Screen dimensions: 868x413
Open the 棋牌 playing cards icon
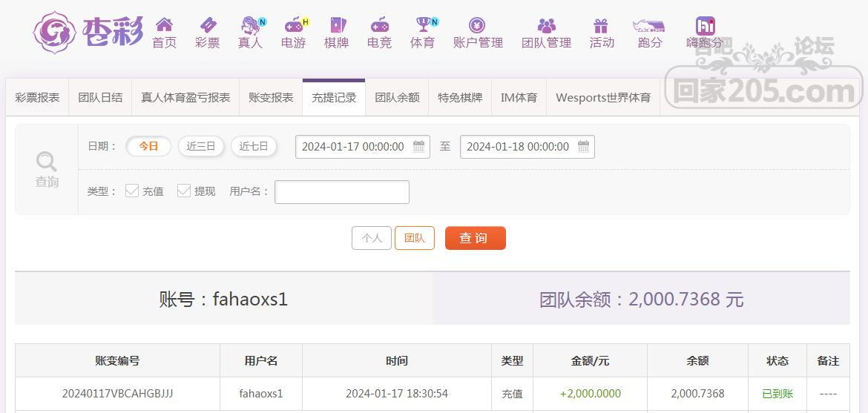click(x=337, y=26)
